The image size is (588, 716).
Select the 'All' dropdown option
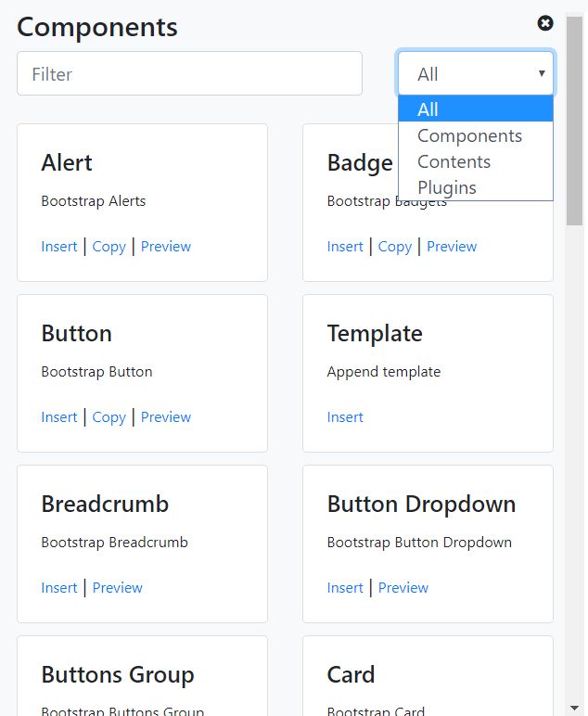(475, 109)
